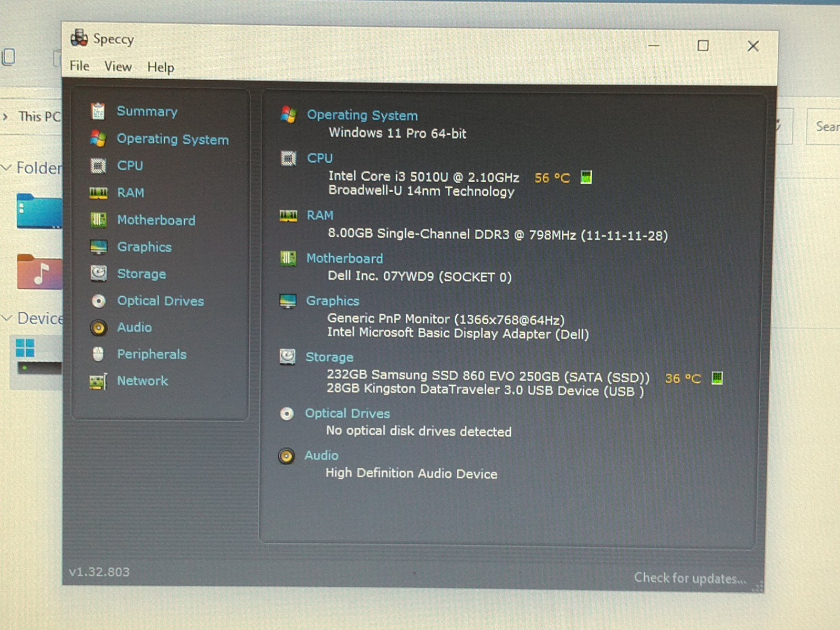This screenshot has height=630, width=840.
Task: Select Optical Drives in sidebar
Action: click(161, 301)
